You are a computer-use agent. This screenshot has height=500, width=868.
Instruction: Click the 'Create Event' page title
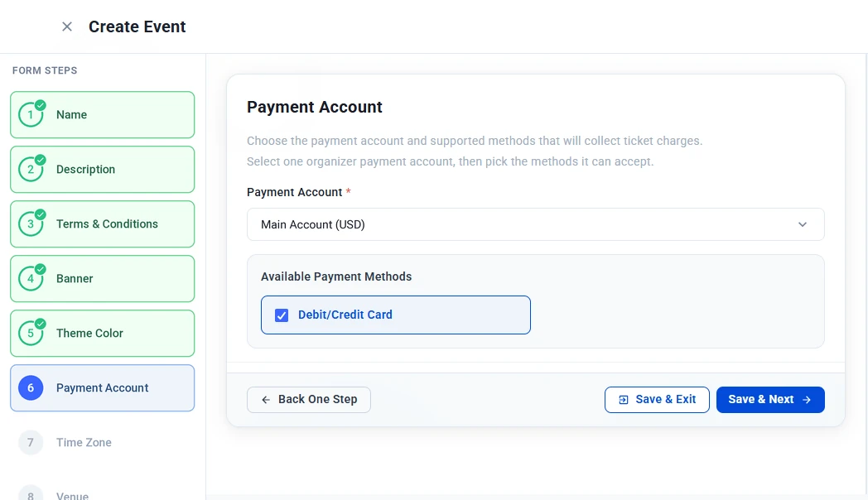tap(137, 26)
